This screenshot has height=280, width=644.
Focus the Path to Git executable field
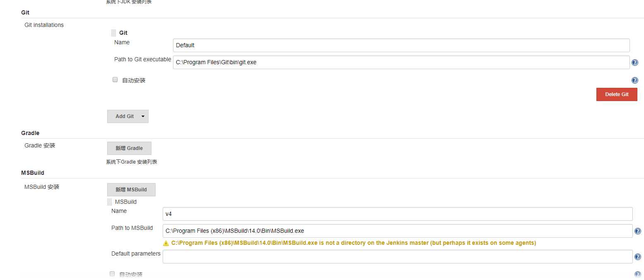pos(401,62)
